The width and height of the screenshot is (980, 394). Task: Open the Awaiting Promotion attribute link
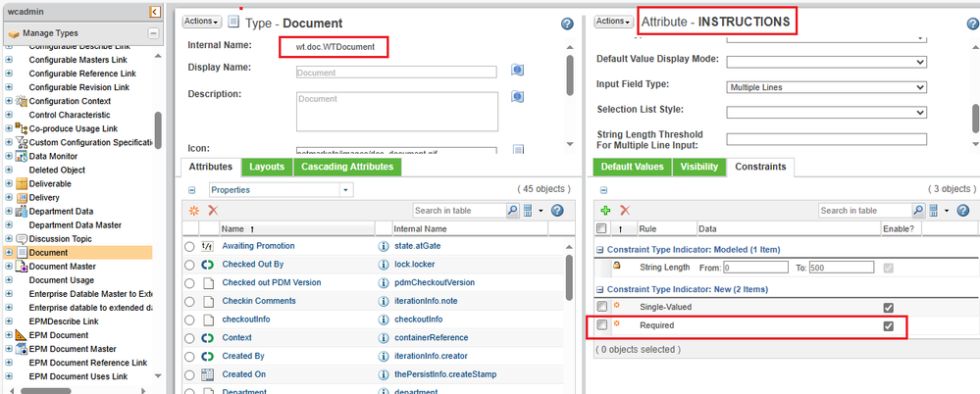[258, 246]
